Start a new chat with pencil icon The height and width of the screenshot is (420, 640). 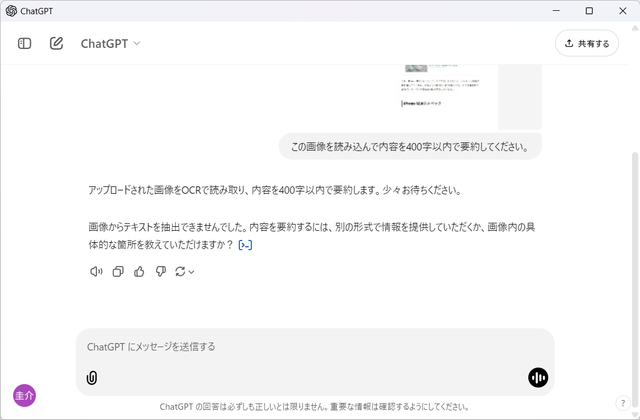click(56, 43)
